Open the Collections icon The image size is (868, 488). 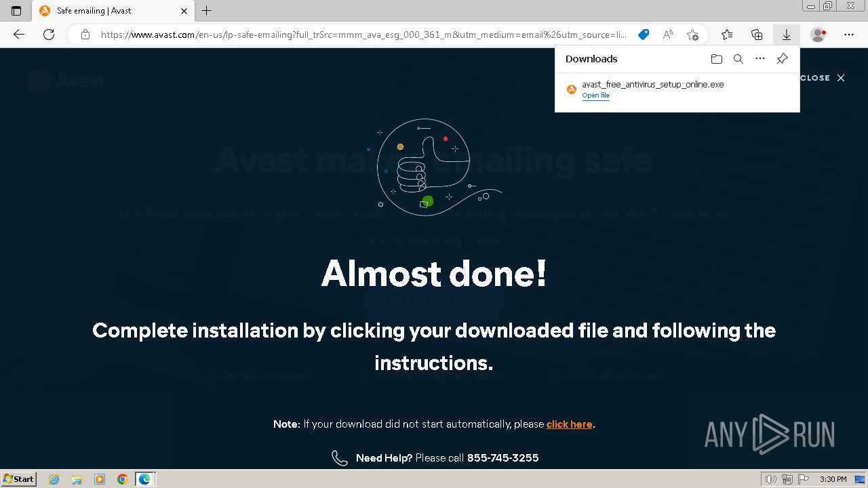(757, 35)
